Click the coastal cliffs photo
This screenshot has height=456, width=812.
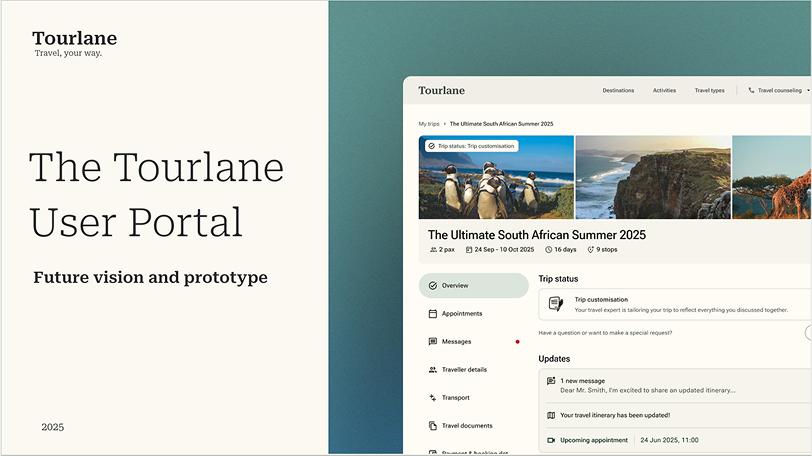(653, 177)
